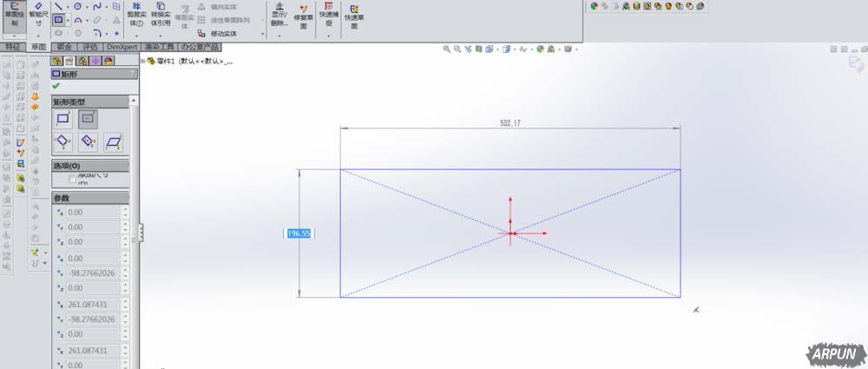Switch to the 特征 tab
The height and width of the screenshot is (369, 868).
tap(13, 47)
